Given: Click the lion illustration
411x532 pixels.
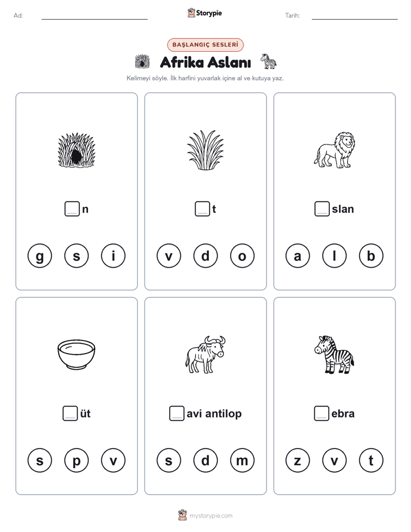Looking at the screenshot, I should 334,150.
